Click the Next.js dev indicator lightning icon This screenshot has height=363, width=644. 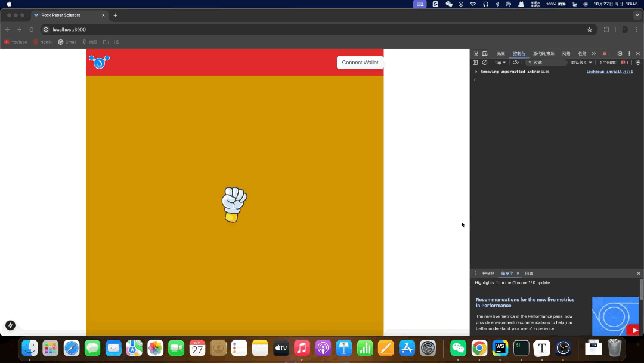pyautogui.click(x=10, y=325)
